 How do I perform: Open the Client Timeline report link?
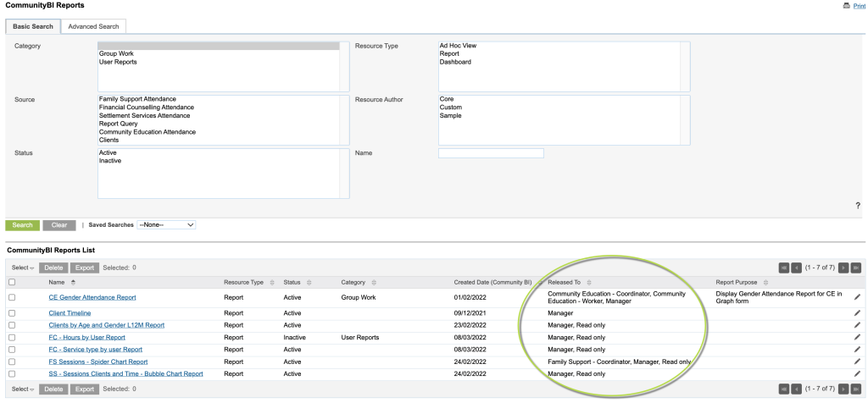pos(70,313)
